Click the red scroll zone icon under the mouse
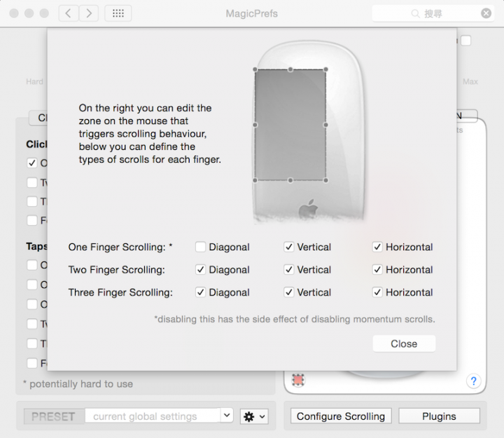The width and height of the screenshot is (504, 438). click(298, 380)
